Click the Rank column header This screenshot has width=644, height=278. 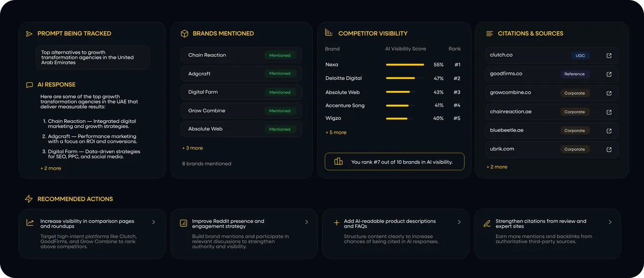pyautogui.click(x=455, y=49)
